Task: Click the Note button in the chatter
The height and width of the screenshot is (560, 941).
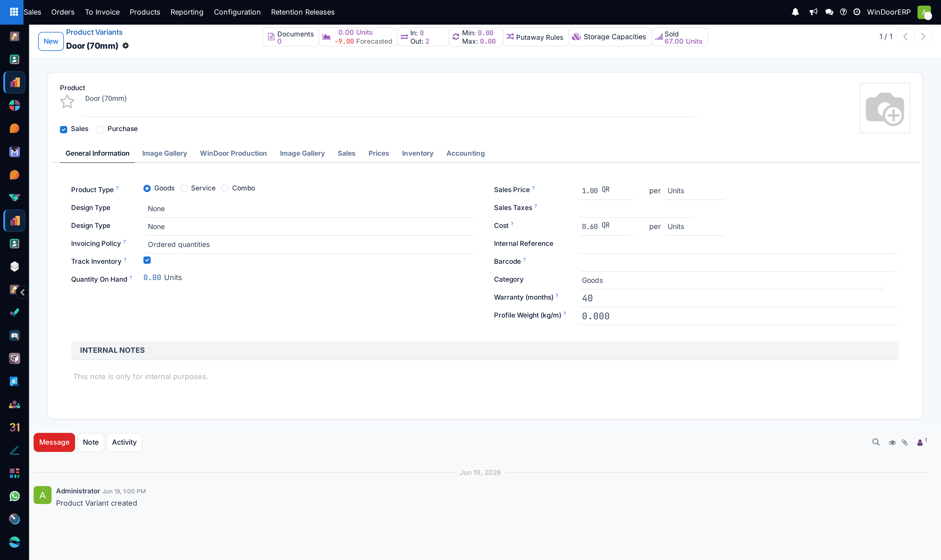Action: [x=90, y=442]
